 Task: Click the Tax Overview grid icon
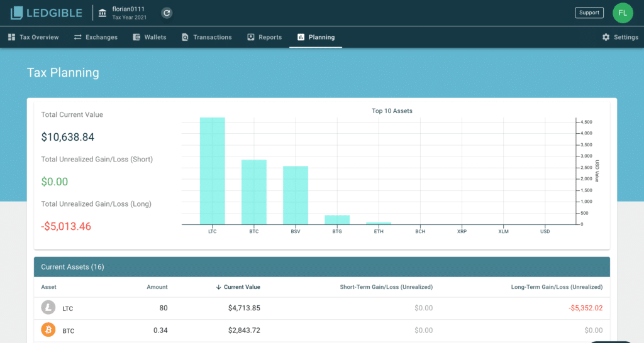pos(11,37)
